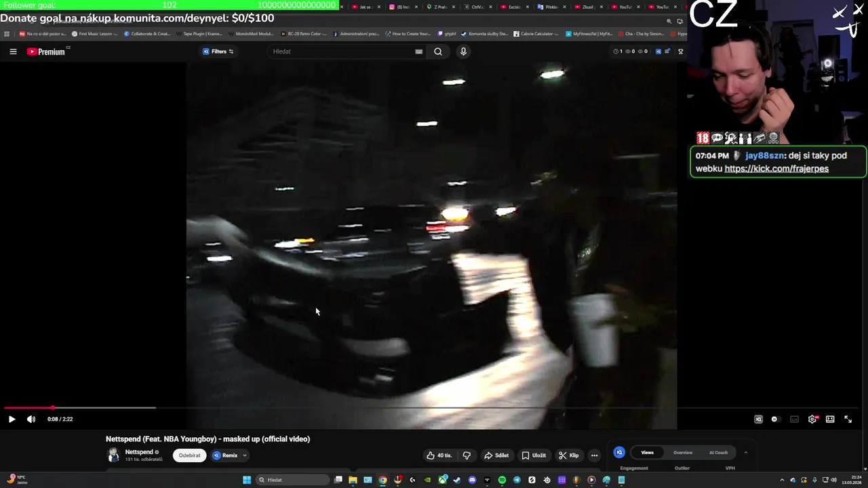Open the Calorie Calculator bookmark
The height and width of the screenshot is (488, 868).
pos(536,34)
